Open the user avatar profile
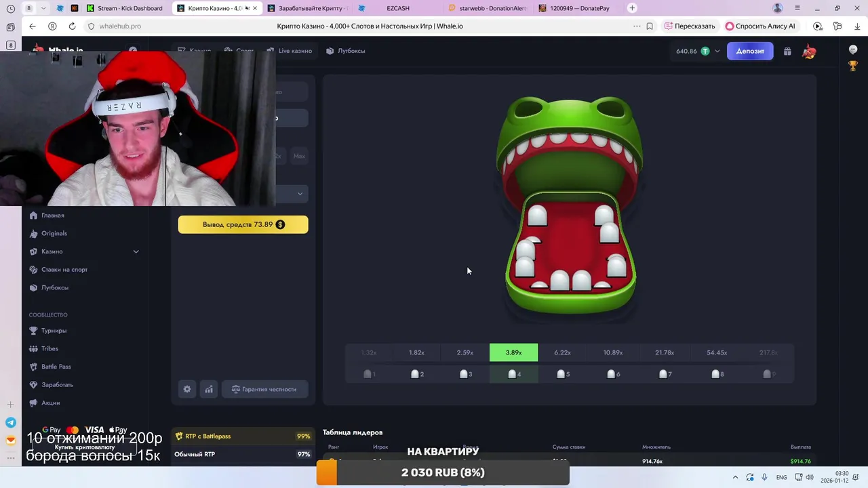Viewport: 868px width, 488px height. click(x=809, y=51)
